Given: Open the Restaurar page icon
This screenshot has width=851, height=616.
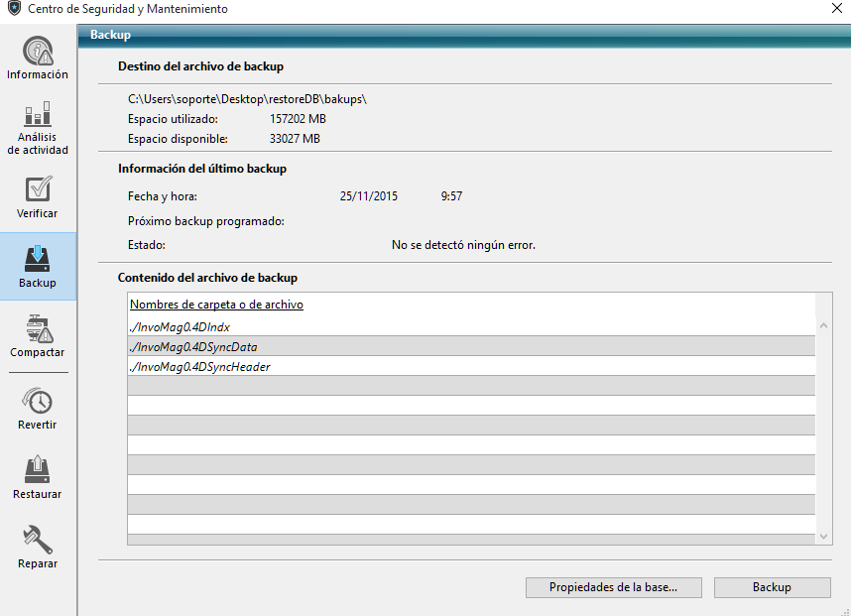Looking at the screenshot, I should [38, 470].
